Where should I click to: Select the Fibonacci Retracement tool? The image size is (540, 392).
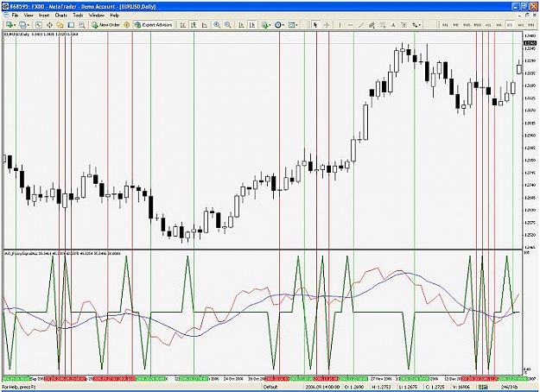click(x=382, y=25)
